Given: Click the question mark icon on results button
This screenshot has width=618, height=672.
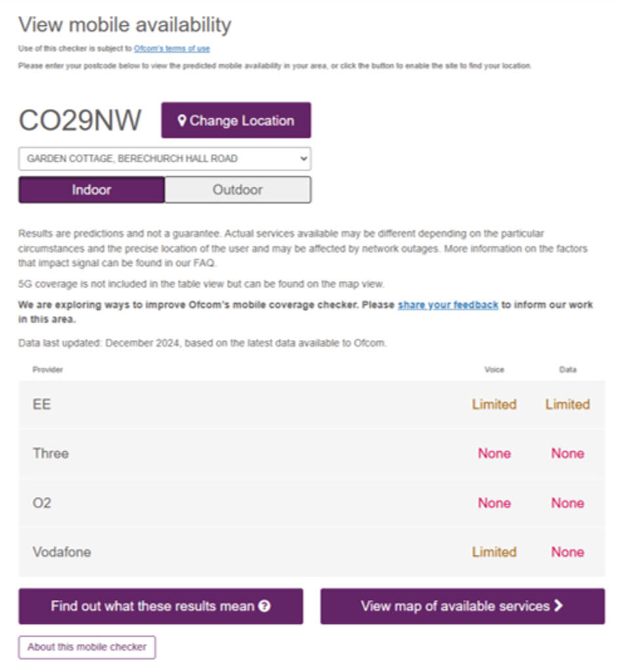Looking at the screenshot, I should [x=264, y=606].
